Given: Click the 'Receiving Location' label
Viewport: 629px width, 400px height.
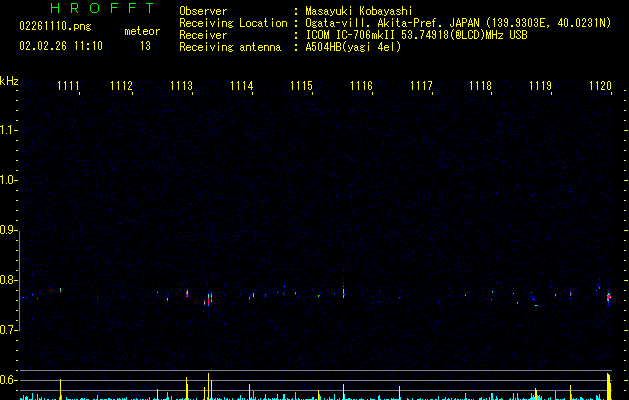Looking at the screenshot, I should (233, 23).
